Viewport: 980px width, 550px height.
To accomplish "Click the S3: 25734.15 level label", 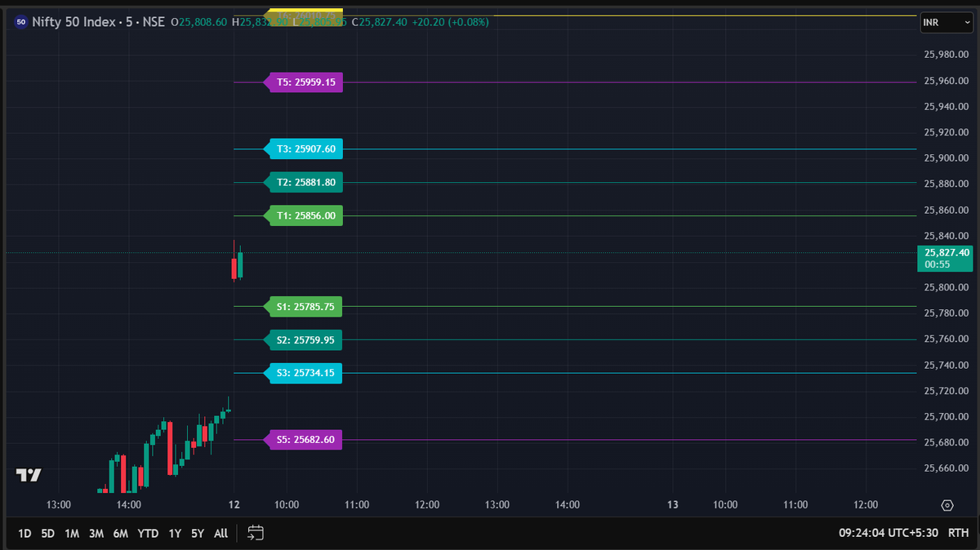I will coord(304,373).
